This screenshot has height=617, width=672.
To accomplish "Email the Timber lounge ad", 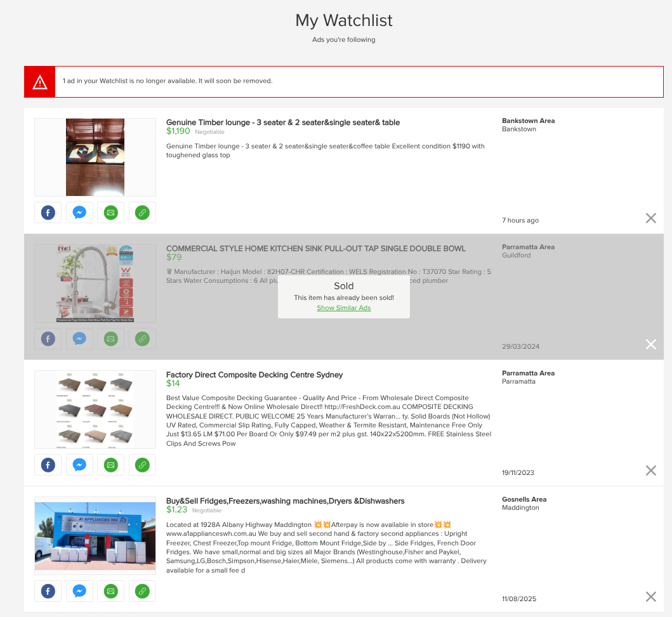I will click(111, 212).
